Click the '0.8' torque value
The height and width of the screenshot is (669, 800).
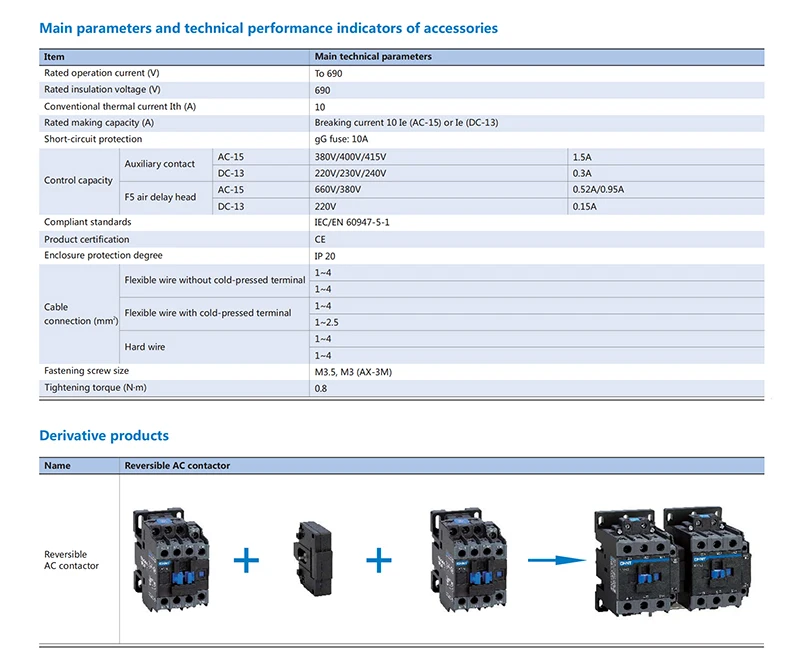[x=320, y=389]
